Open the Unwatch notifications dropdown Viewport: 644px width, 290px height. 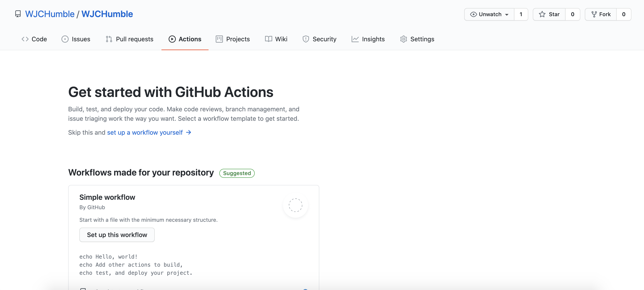point(489,14)
